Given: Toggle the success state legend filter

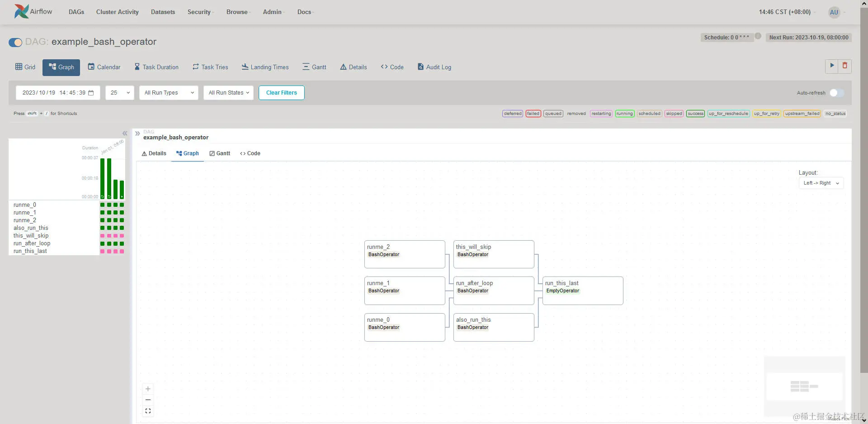Looking at the screenshot, I should (x=695, y=114).
